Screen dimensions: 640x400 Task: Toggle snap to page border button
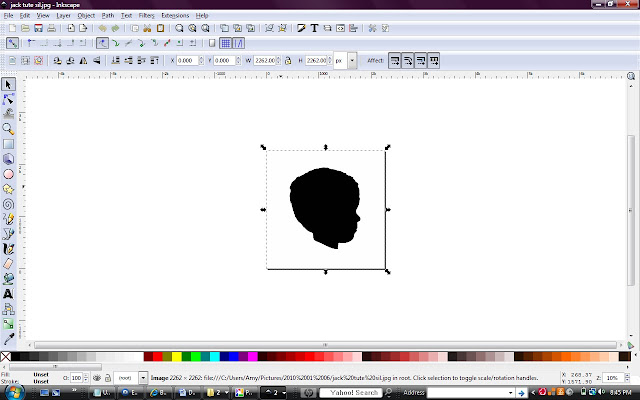[212, 43]
